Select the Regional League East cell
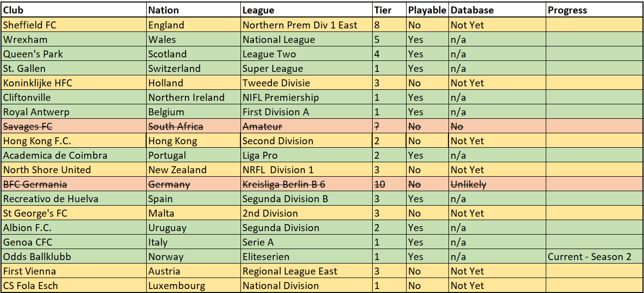The height and width of the screenshot is (293, 644). pos(307,271)
